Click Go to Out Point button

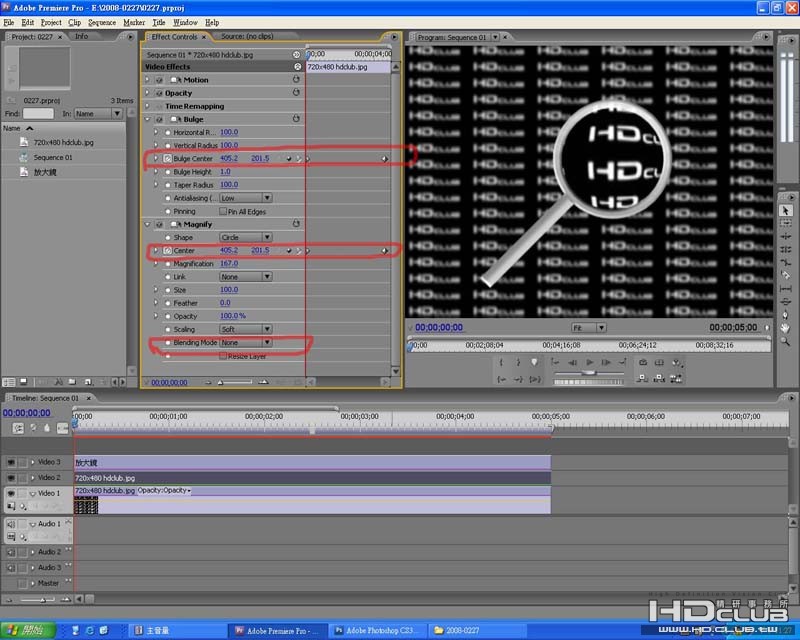coord(518,379)
